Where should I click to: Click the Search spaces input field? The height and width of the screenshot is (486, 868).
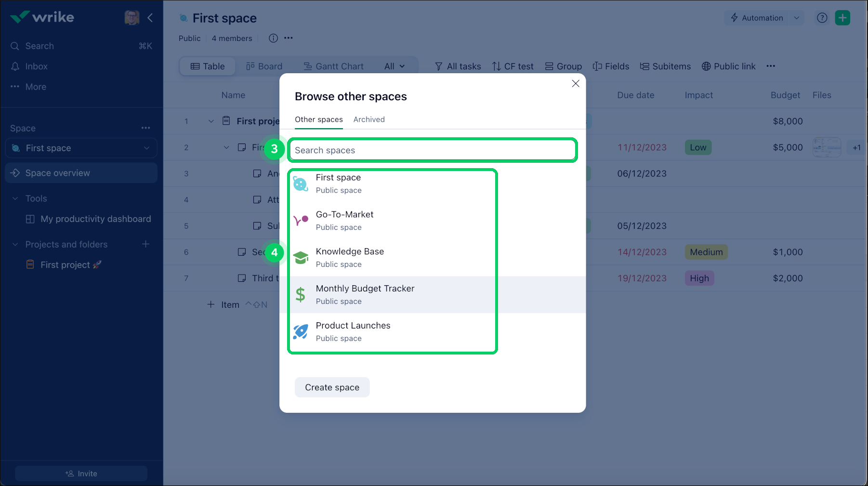click(432, 150)
